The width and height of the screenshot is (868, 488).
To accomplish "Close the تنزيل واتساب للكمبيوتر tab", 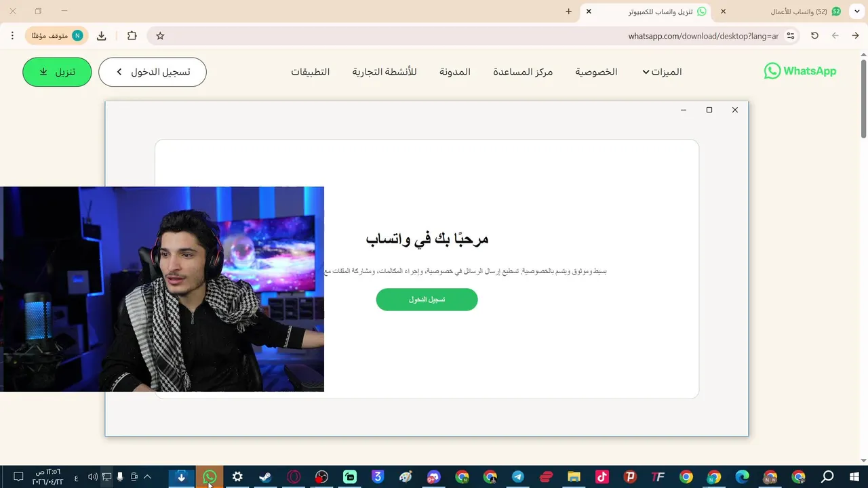I will pyautogui.click(x=589, y=12).
